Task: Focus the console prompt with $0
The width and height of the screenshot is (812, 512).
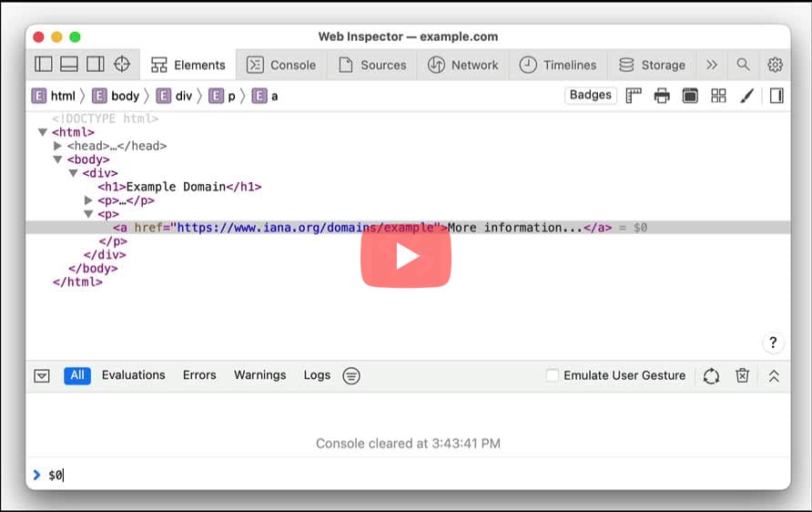Action: [408, 475]
